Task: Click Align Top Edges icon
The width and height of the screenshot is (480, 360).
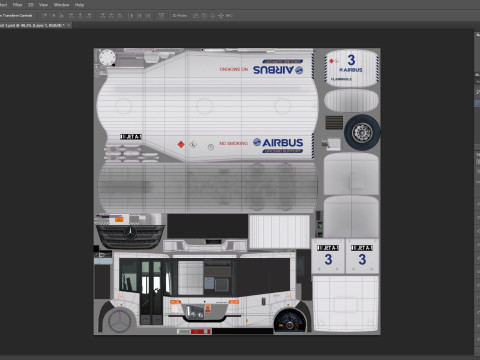Action: (44, 16)
